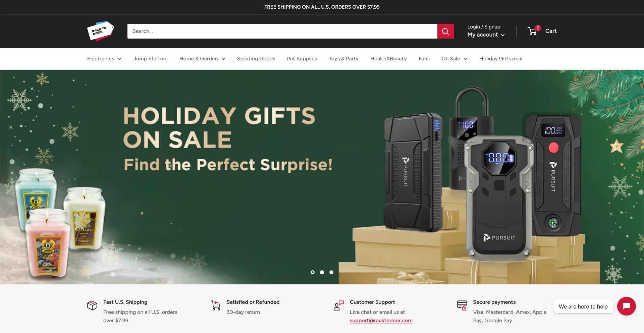Select the third slideshow dot
The image size is (644, 333).
tap(331, 272)
